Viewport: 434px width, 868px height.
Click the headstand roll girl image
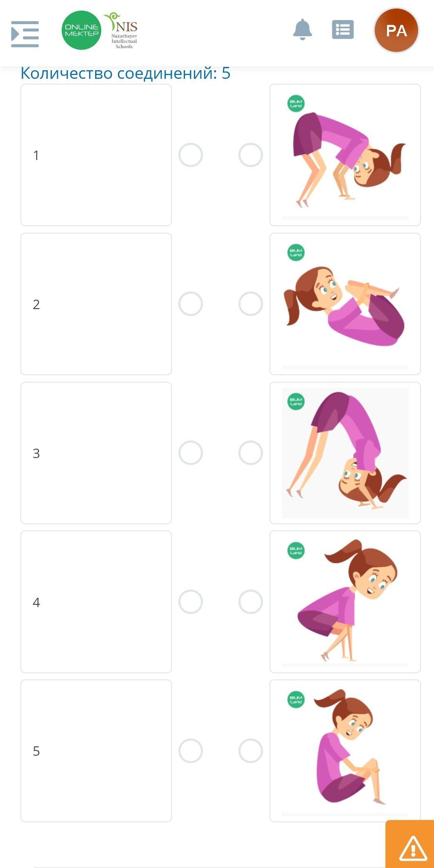coord(345,453)
